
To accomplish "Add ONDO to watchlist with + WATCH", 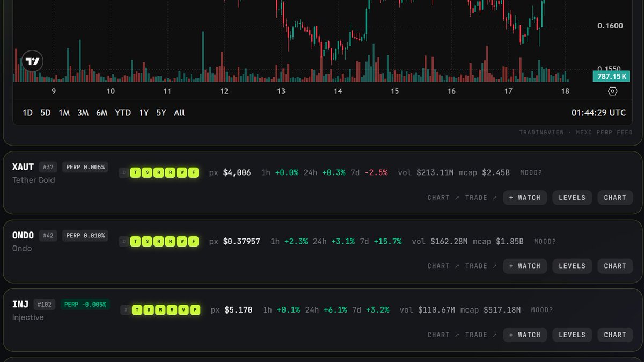I will [525, 266].
